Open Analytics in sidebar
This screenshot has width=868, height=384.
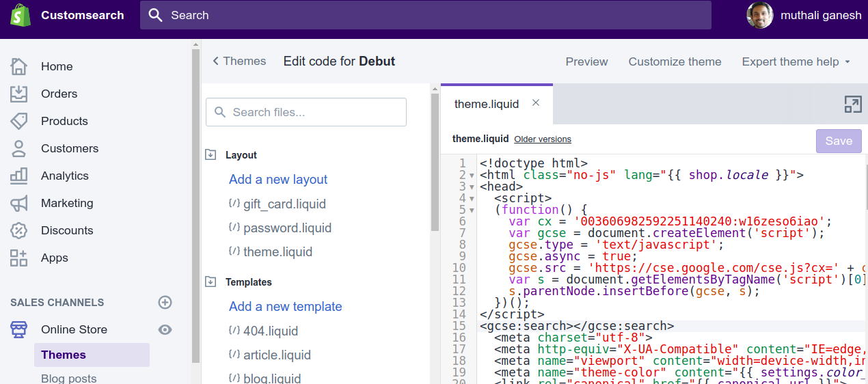(65, 176)
